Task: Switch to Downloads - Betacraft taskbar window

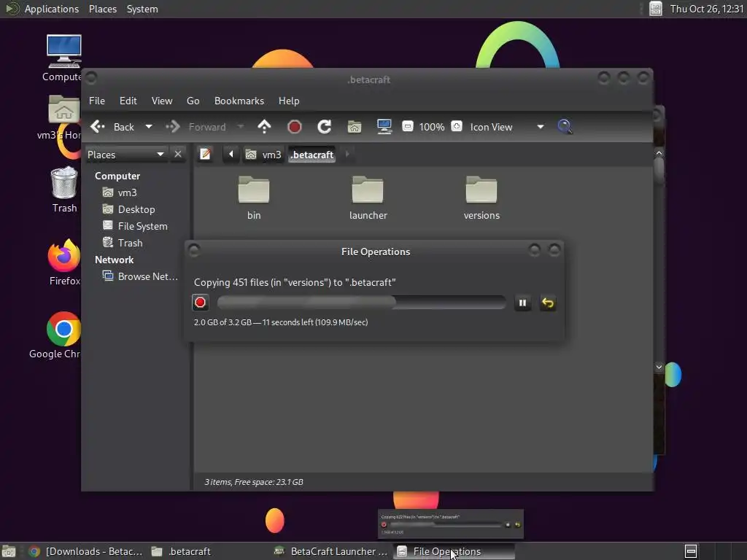Action: pyautogui.click(x=87, y=551)
